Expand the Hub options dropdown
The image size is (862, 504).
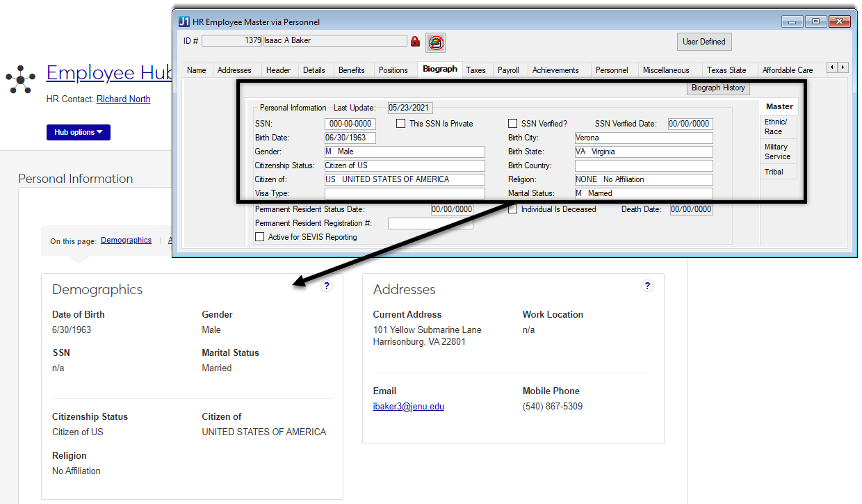[x=78, y=132]
